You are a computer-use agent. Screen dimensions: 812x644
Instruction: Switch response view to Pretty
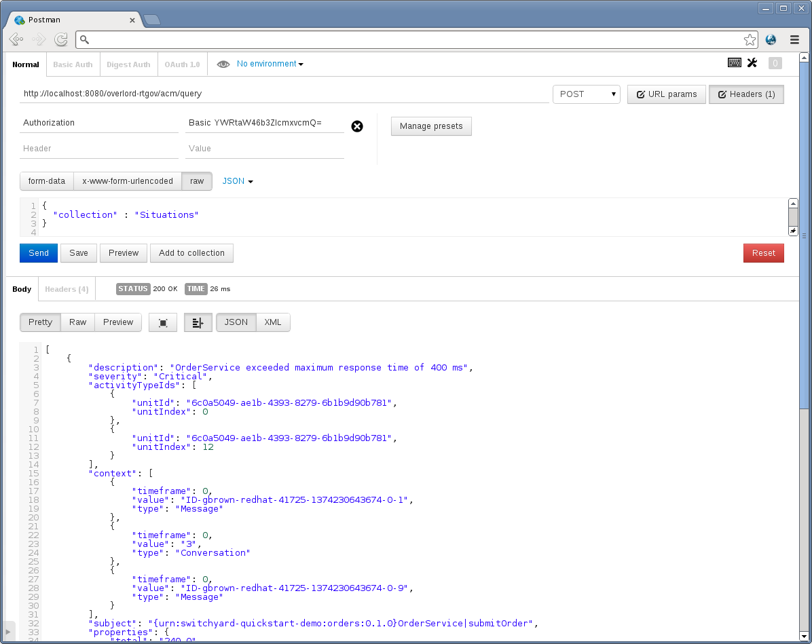[40, 322]
